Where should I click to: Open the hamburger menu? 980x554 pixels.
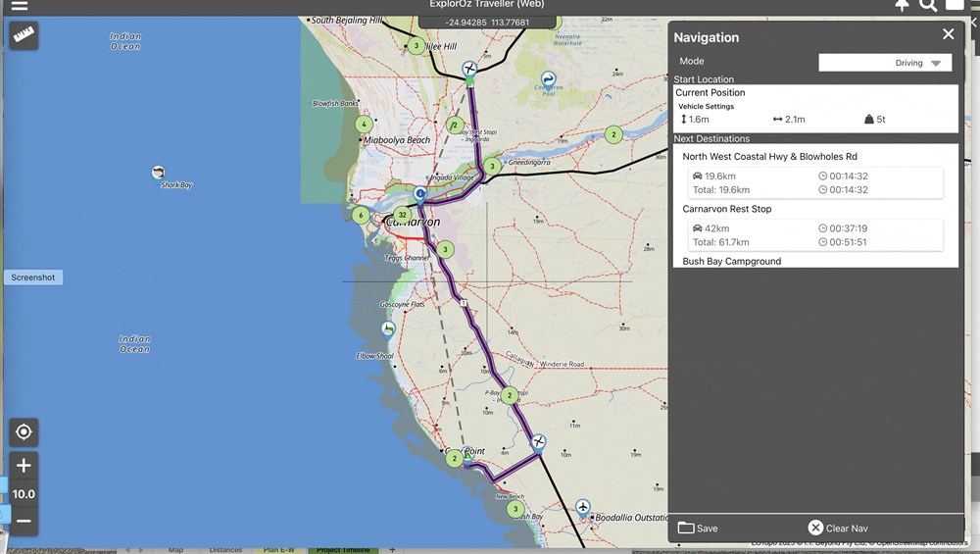coord(20,5)
